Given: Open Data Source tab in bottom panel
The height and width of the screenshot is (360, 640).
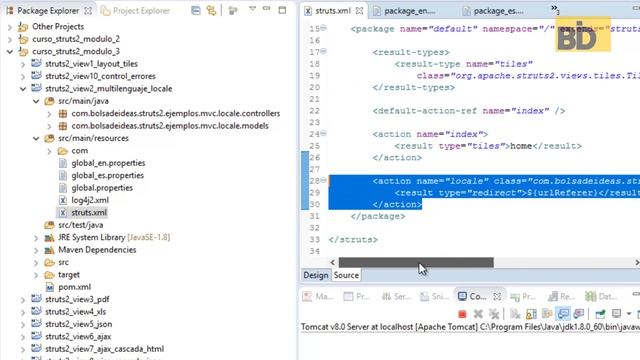Looking at the screenshot, I should pos(600,296).
